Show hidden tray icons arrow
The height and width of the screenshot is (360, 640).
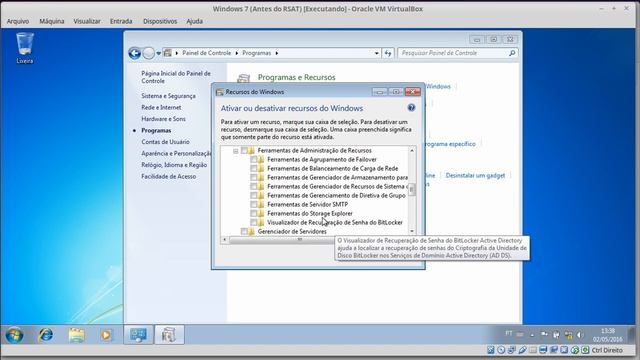click(x=532, y=335)
